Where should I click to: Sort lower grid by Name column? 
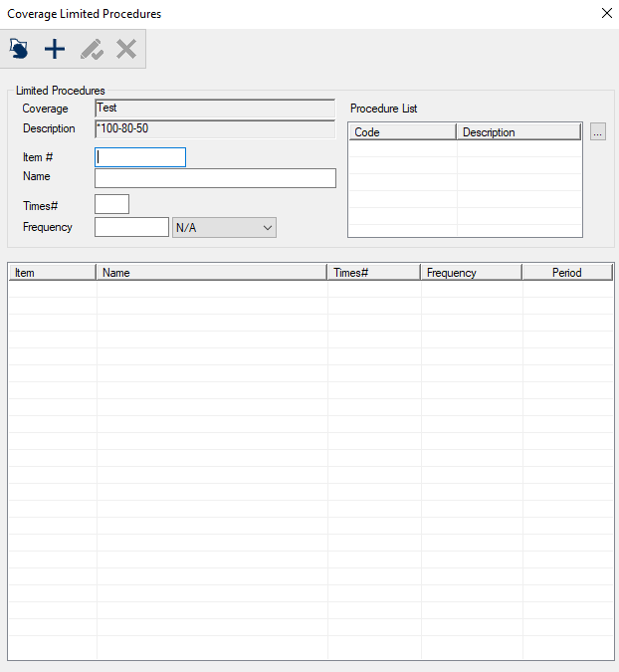point(211,273)
